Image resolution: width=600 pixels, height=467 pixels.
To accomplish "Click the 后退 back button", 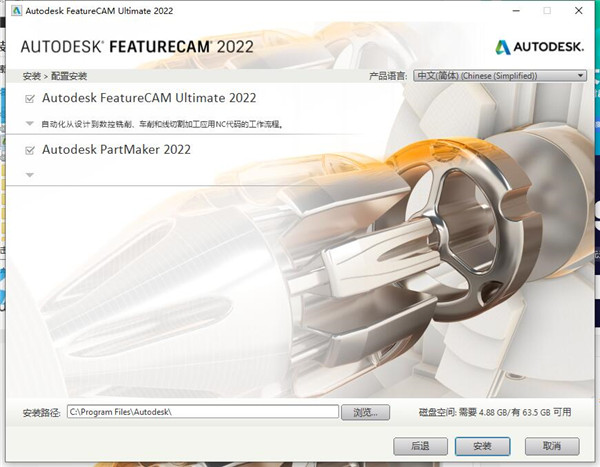I will coord(420,446).
